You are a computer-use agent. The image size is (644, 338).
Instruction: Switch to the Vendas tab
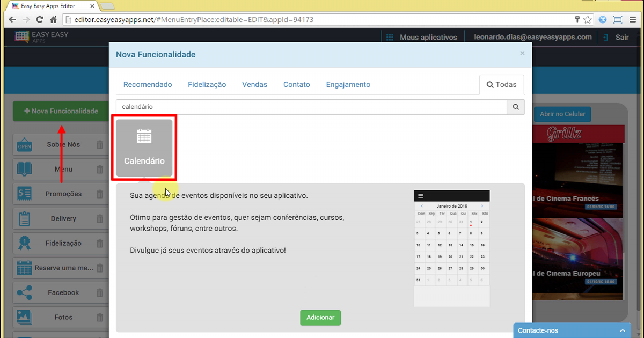coord(254,84)
